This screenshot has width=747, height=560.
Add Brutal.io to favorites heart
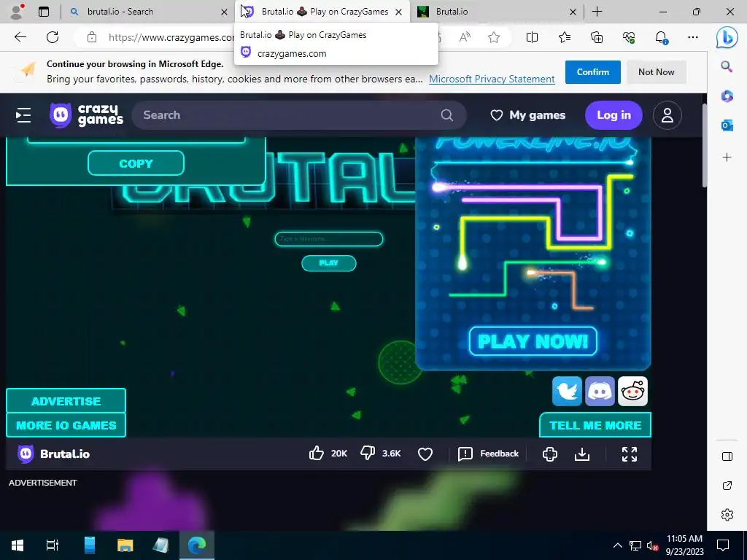point(425,454)
